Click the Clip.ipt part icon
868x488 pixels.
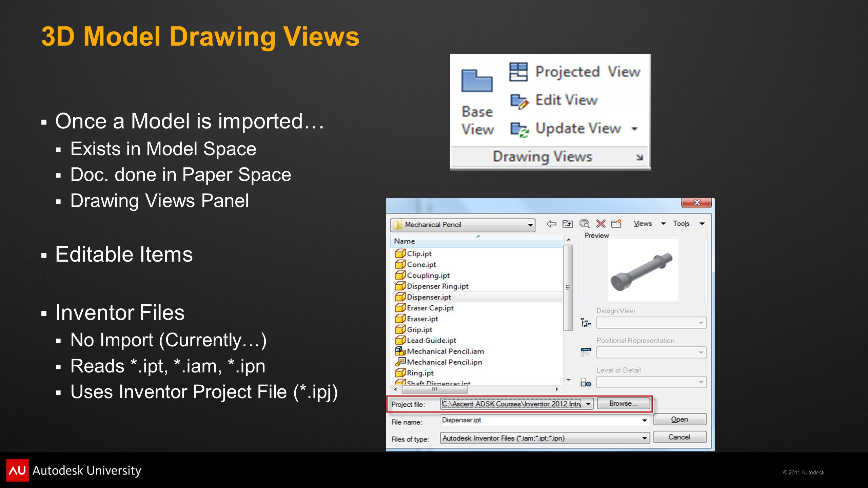[x=400, y=253]
